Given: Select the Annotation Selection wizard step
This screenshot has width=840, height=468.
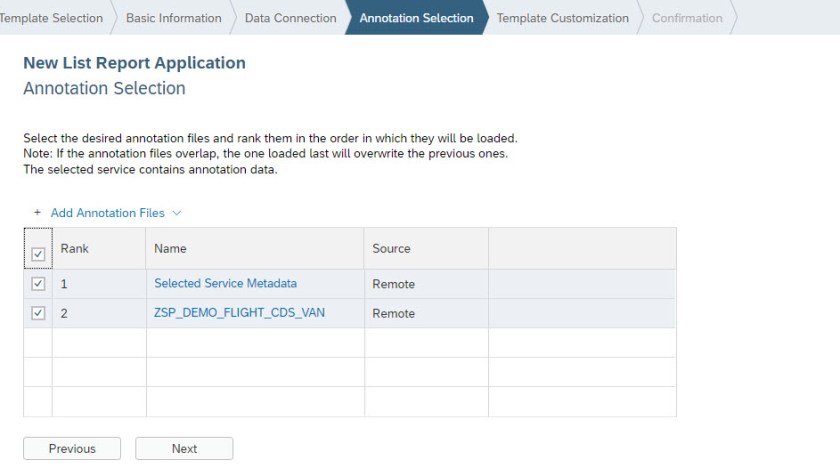Looking at the screenshot, I should [x=416, y=18].
